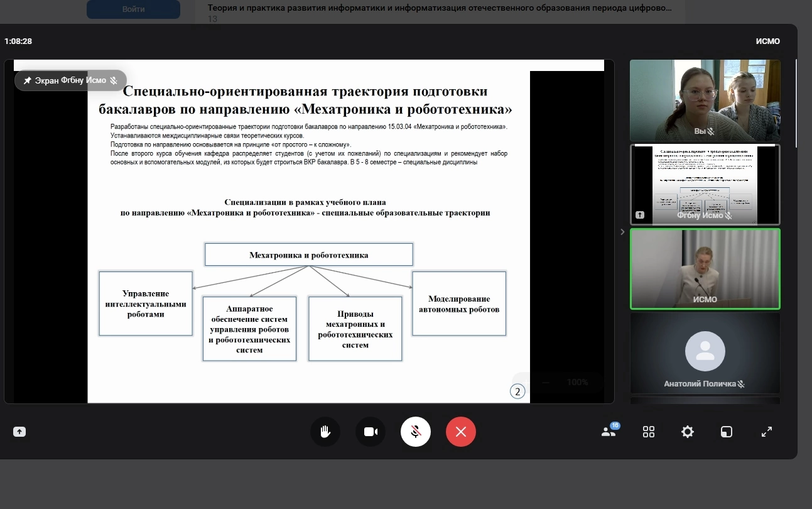Click the pin icon in screen label

point(27,80)
